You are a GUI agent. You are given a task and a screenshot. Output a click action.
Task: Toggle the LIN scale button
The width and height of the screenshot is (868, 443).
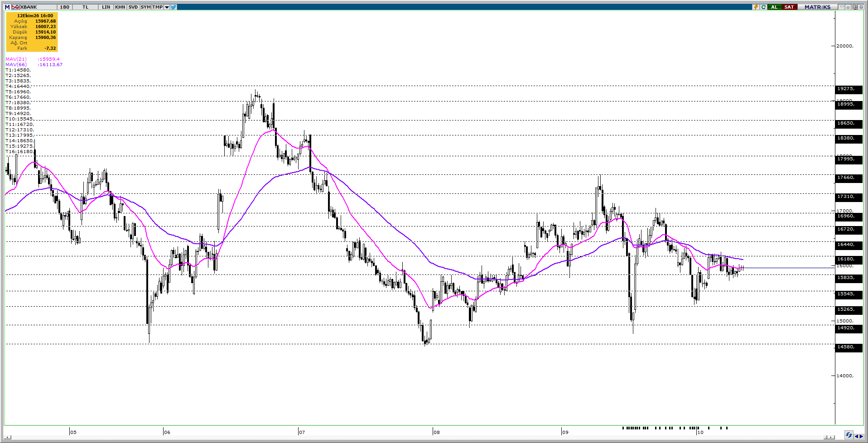point(106,7)
